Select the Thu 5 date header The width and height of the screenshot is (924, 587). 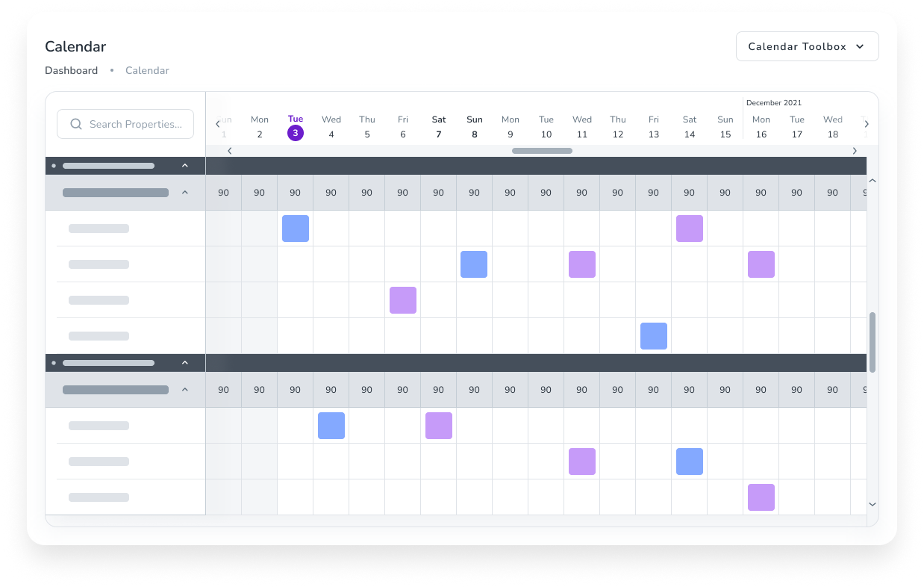[367, 127]
